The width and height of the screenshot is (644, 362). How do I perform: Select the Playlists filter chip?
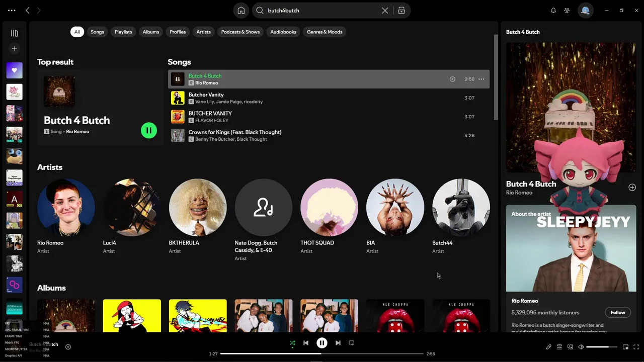123,32
